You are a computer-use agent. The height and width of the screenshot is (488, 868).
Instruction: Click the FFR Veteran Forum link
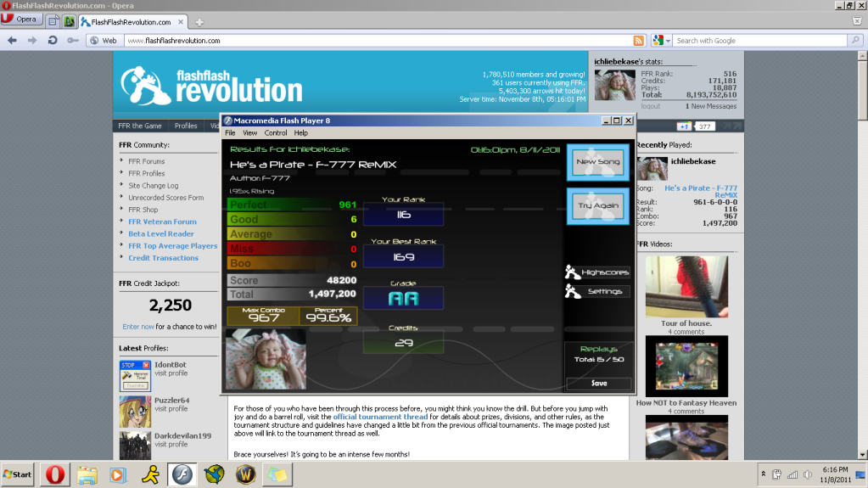click(x=162, y=222)
